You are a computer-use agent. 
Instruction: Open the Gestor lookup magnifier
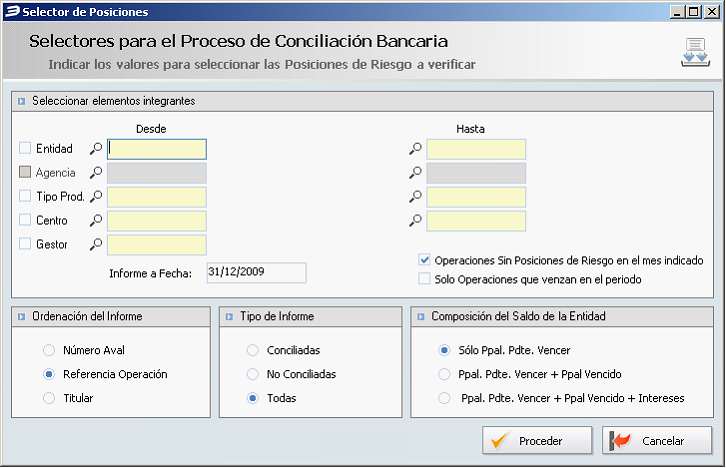(x=96, y=244)
